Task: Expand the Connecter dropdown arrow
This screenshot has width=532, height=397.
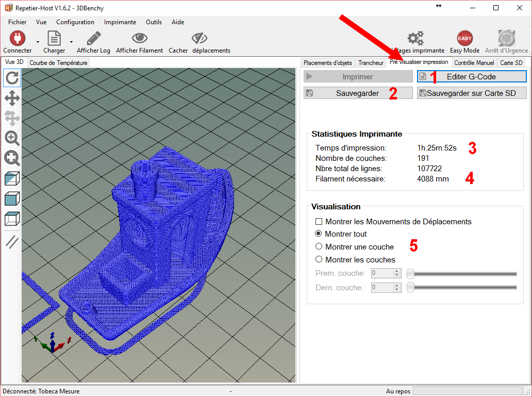Action: pos(38,42)
